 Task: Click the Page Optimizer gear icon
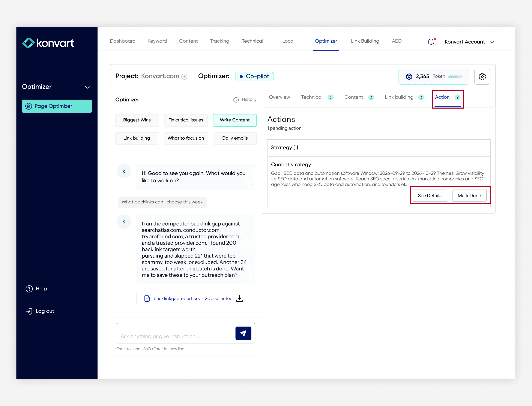(x=29, y=106)
